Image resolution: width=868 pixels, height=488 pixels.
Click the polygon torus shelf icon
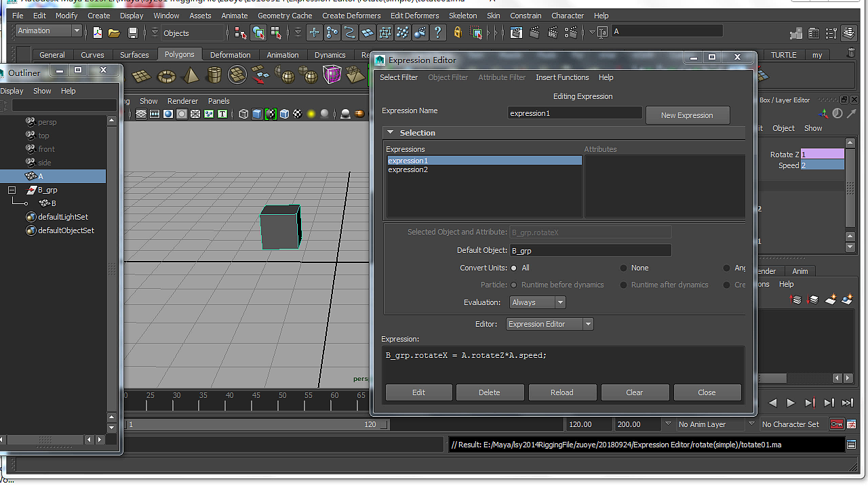(x=166, y=75)
